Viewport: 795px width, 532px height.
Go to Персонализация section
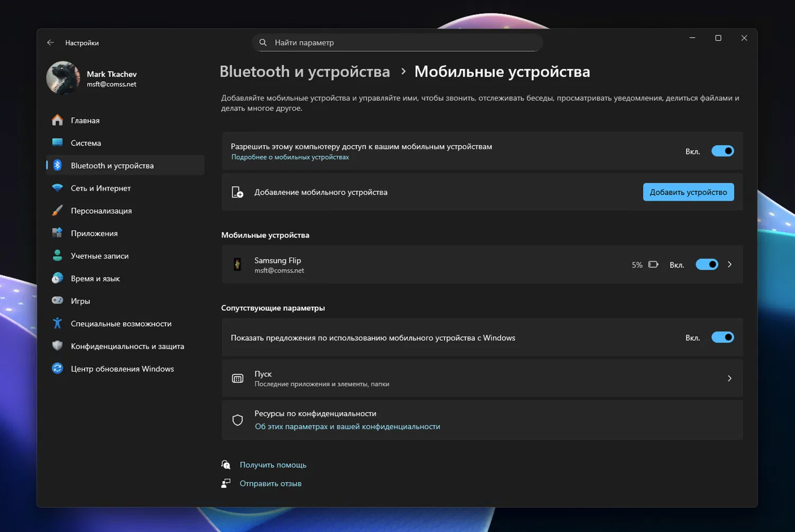click(x=125, y=210)
